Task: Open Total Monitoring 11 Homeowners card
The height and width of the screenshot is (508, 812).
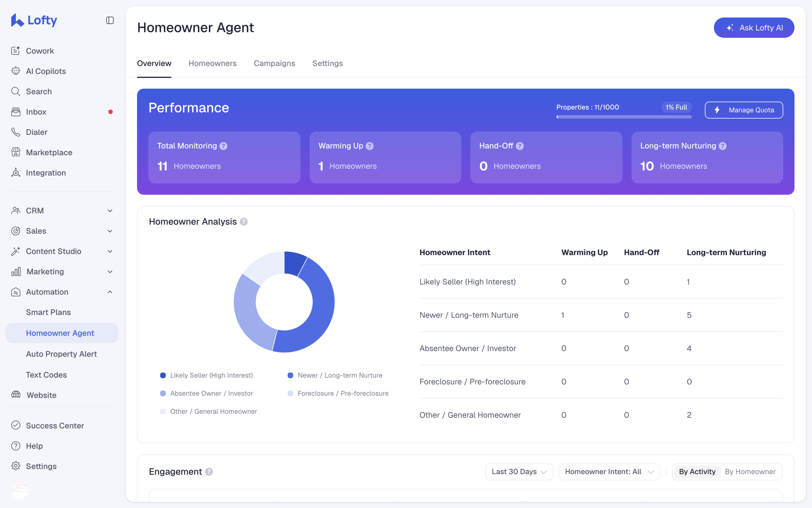Action: [x=224, y=157]
